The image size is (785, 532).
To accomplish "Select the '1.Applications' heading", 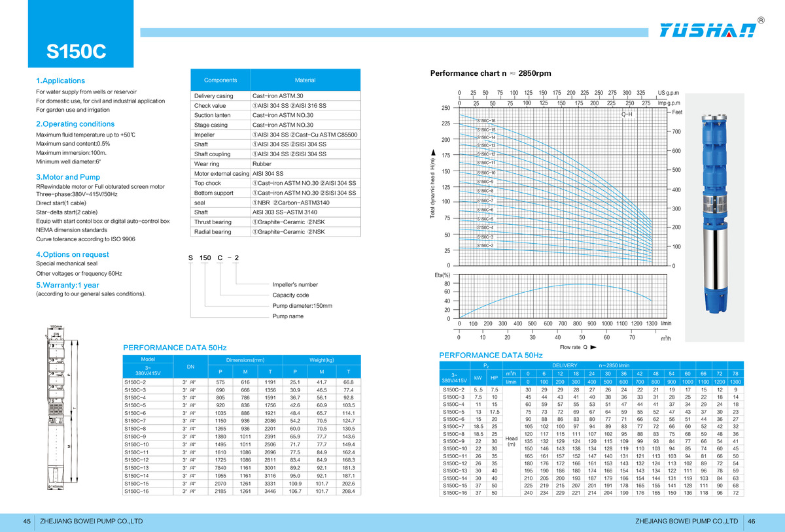I will [x=60, y=80].
